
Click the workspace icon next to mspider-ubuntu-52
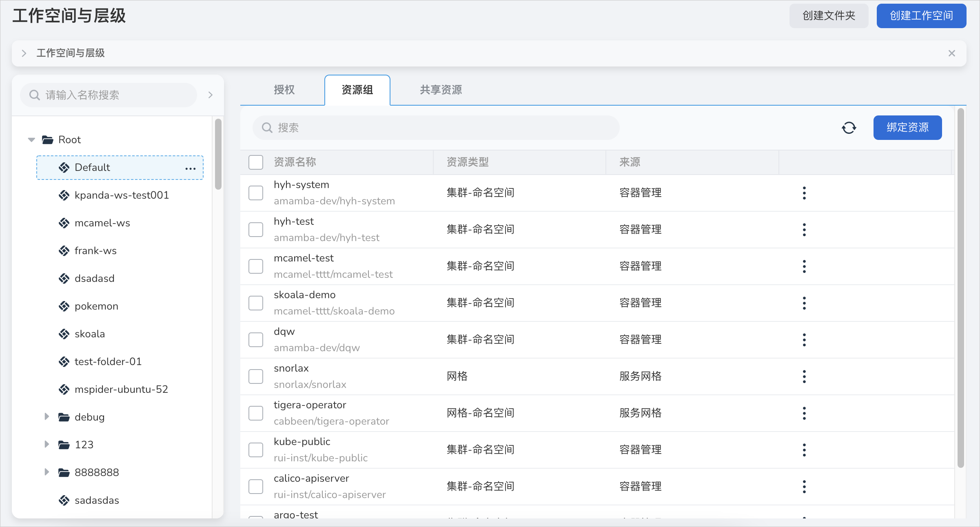coord(64,390)
